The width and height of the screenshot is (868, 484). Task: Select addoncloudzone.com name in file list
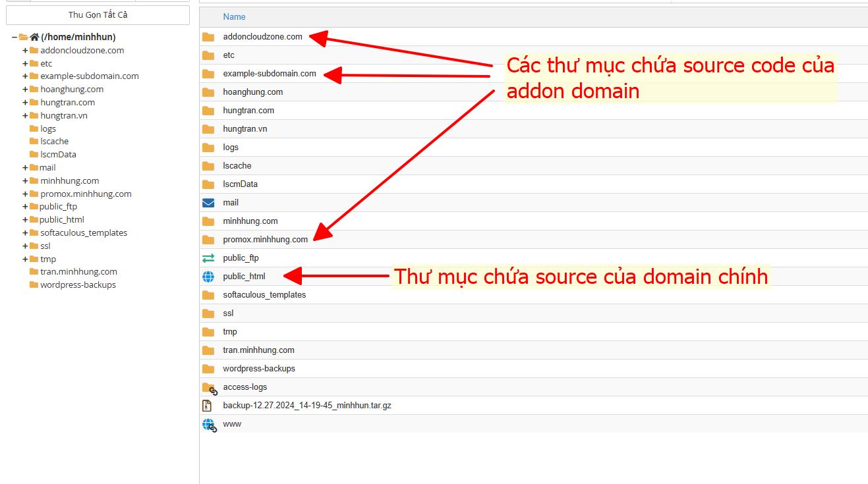[262, 37]
